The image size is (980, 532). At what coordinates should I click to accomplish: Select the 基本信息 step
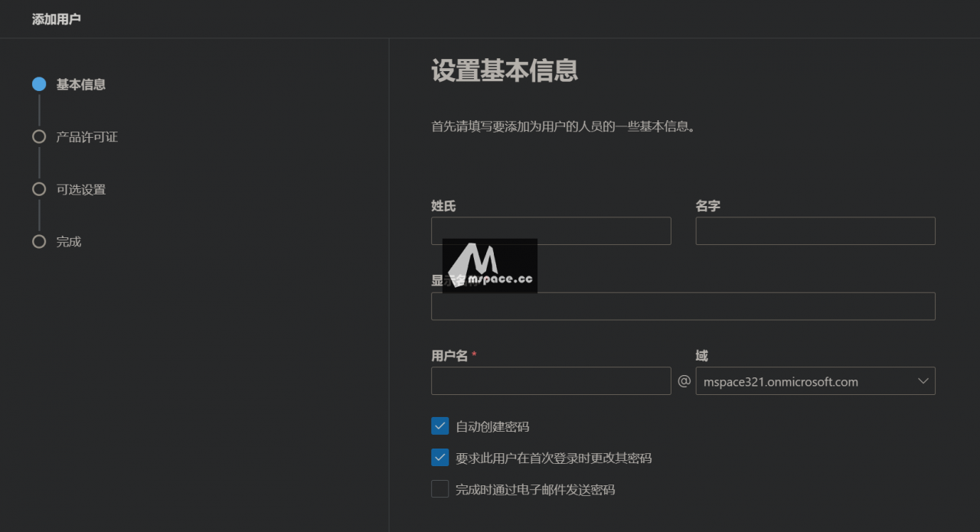(69, 84)
